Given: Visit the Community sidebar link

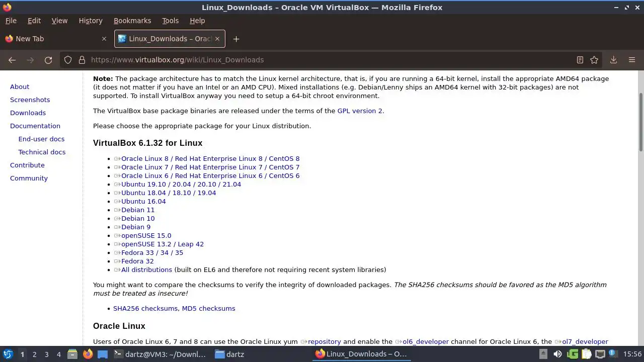Looking at the screenshot, I should [29, 178].
